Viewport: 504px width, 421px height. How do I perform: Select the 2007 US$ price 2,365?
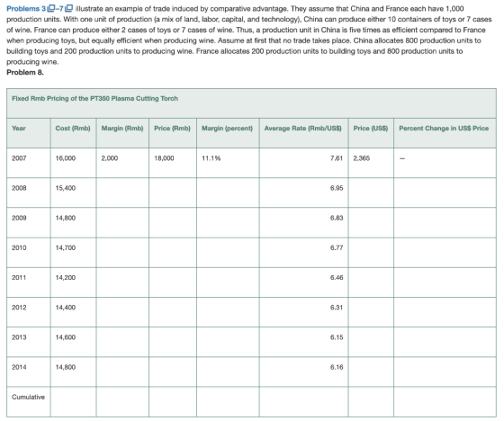coord(362,158)
